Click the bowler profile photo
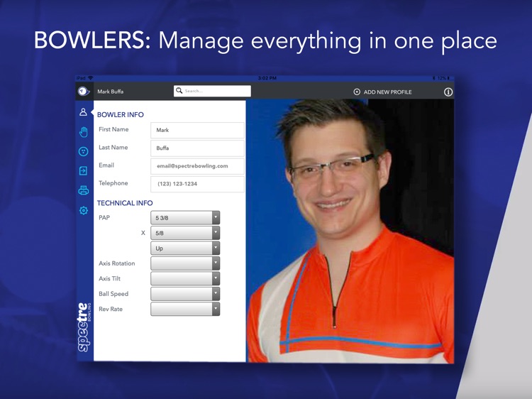The height and width of the screenshot is (399, 532). point(350,231)
